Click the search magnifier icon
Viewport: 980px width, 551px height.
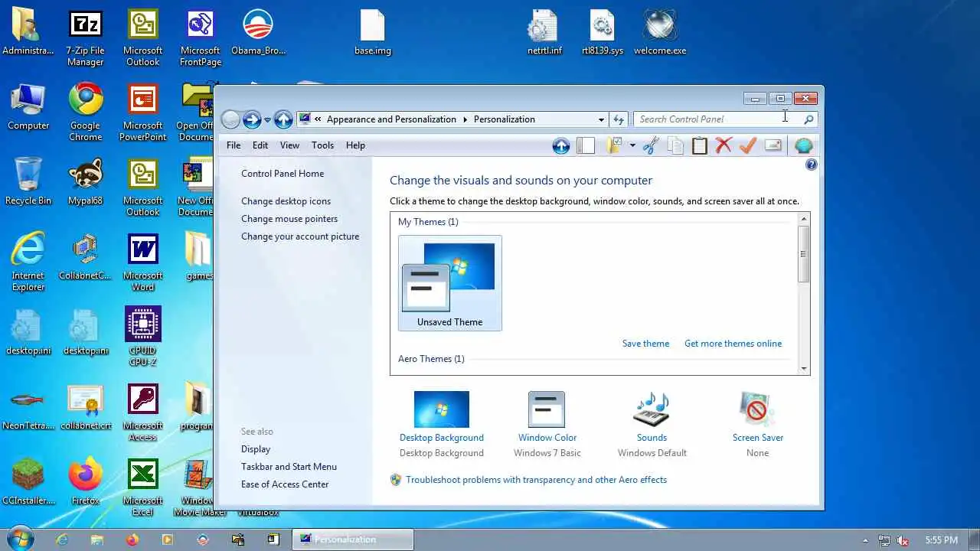pos(808,119)
